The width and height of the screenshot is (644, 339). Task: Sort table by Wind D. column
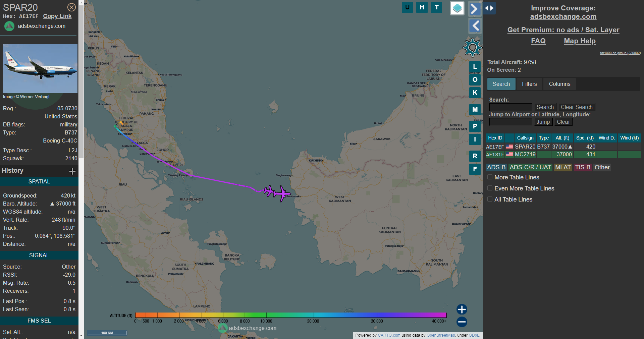[x=606, y=138]
